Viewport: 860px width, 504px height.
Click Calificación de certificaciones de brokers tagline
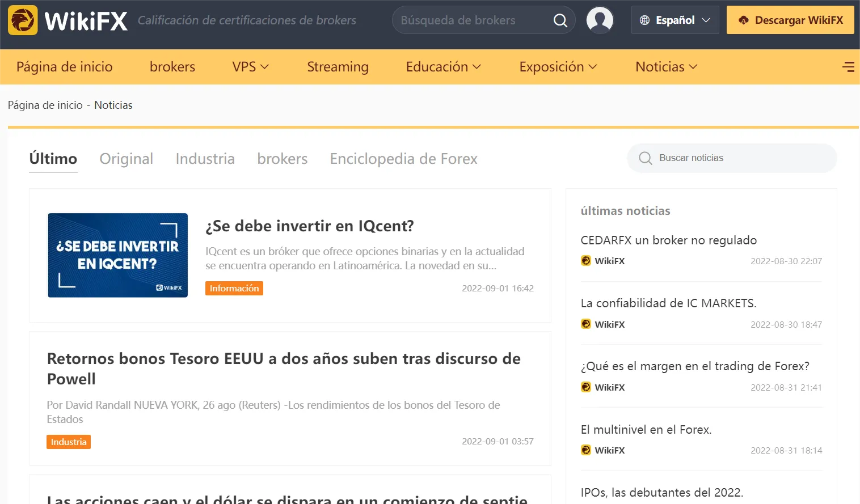click(x=247, y=20)
